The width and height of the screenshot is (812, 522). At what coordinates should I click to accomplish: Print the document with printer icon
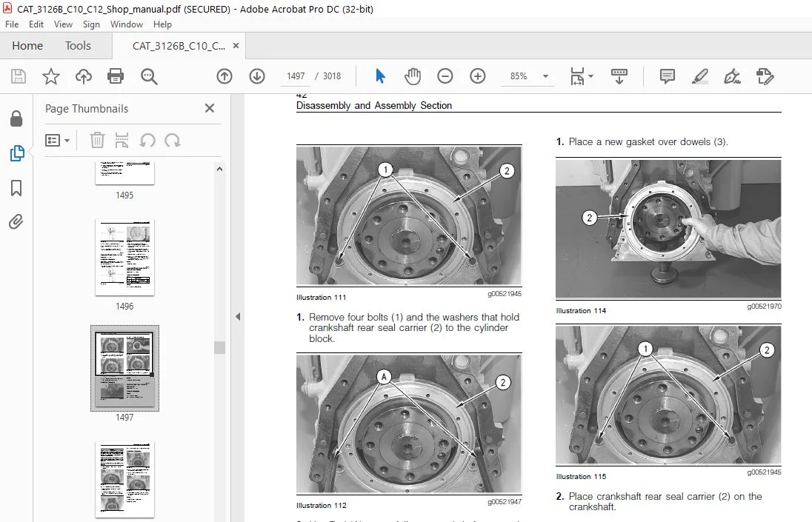[x=116, y=76]
